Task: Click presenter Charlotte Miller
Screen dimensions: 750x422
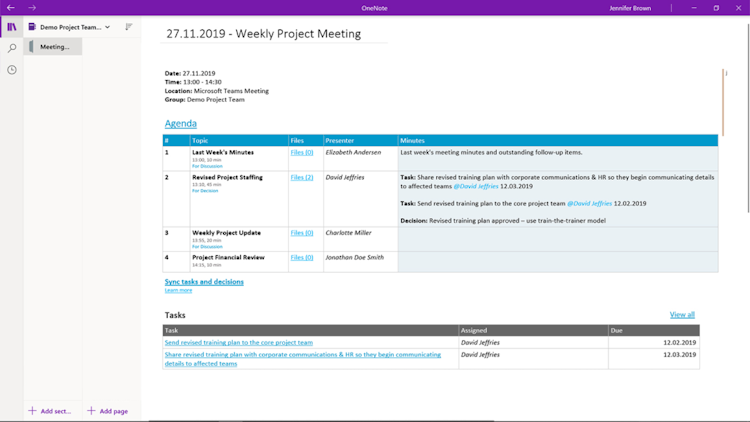Action: [x=348, y=233]
